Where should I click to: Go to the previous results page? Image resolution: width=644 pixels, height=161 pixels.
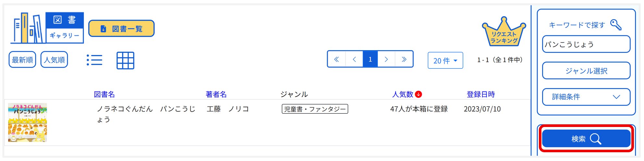pos(354,59)
